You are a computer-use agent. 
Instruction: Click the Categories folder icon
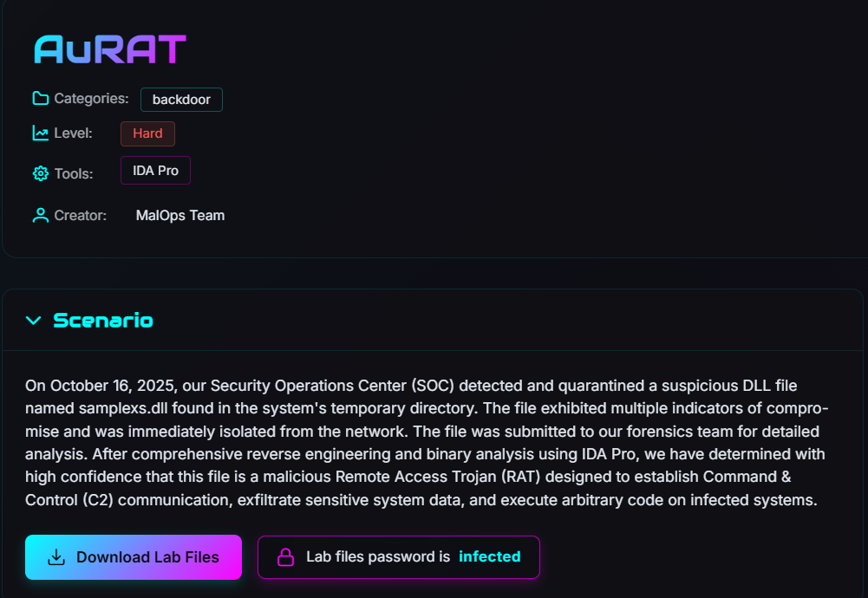point(40,99)
